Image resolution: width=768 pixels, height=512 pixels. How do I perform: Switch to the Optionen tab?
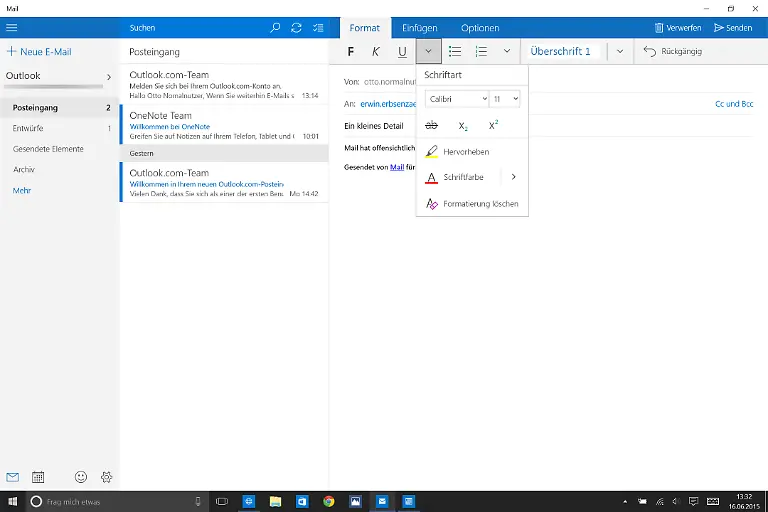[480, 28]
